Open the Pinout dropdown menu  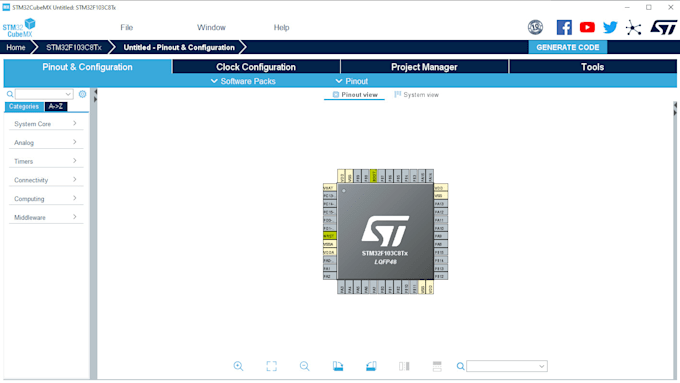click(352, 81)
